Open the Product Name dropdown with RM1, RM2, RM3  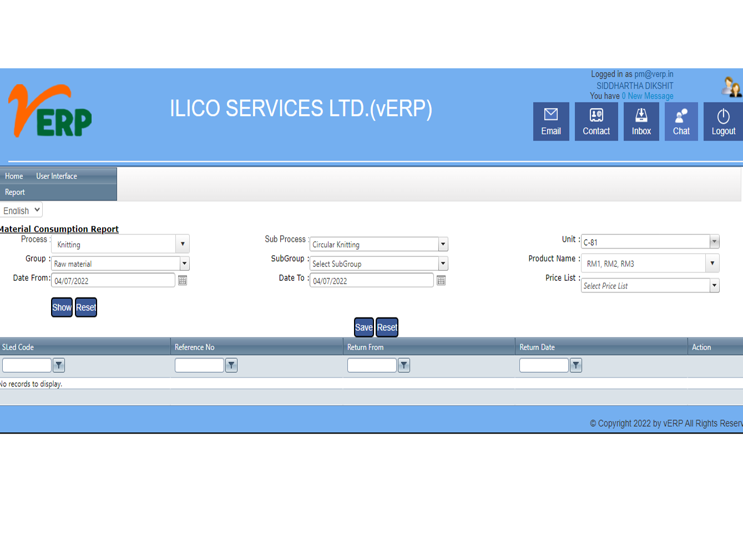click(712, 263)
